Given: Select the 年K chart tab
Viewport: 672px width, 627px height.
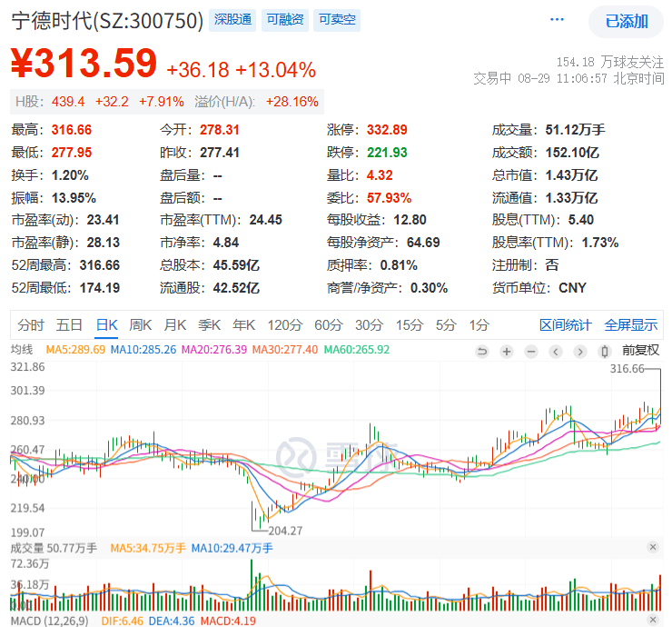Looking at the screenshot, I should [244, 325].
